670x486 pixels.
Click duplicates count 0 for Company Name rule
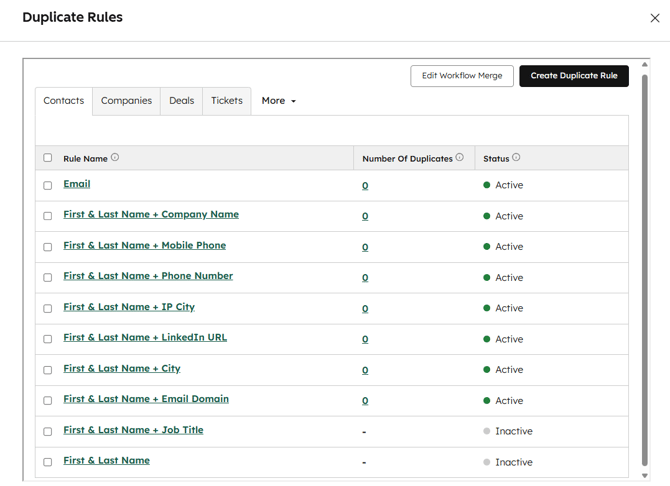tap(365, 216)
